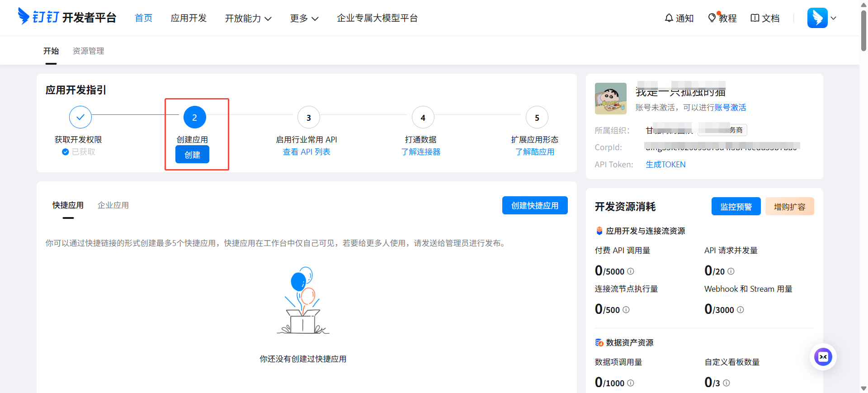Select the 企业应用 tab
This screenshot has height=393, width=868.
(x=113, y=205)
